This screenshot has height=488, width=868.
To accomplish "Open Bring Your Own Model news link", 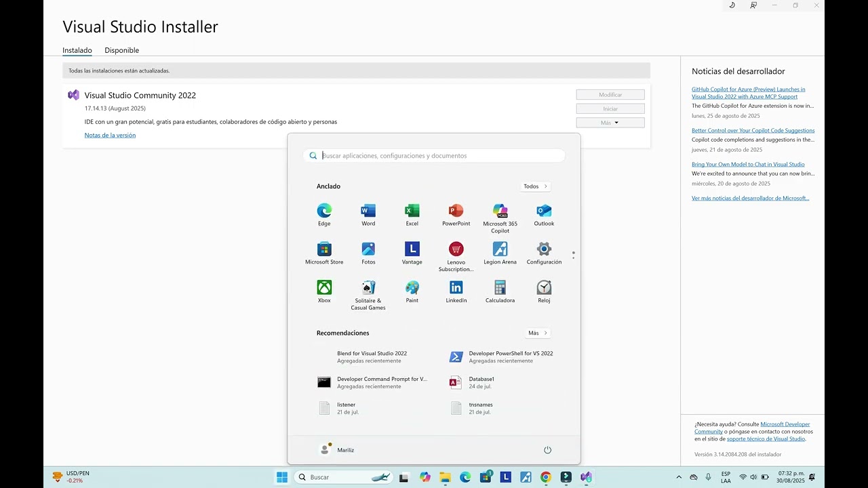I will 748,164.
